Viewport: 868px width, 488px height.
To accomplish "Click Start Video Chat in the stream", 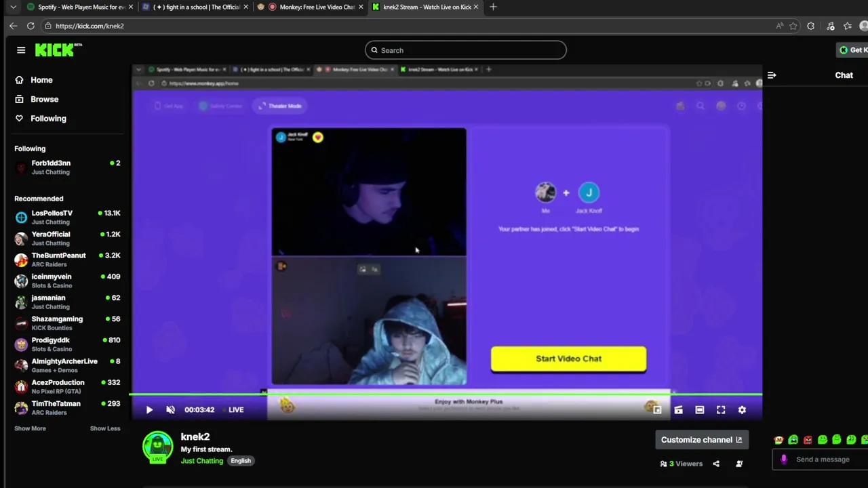I will pos(568,359).
